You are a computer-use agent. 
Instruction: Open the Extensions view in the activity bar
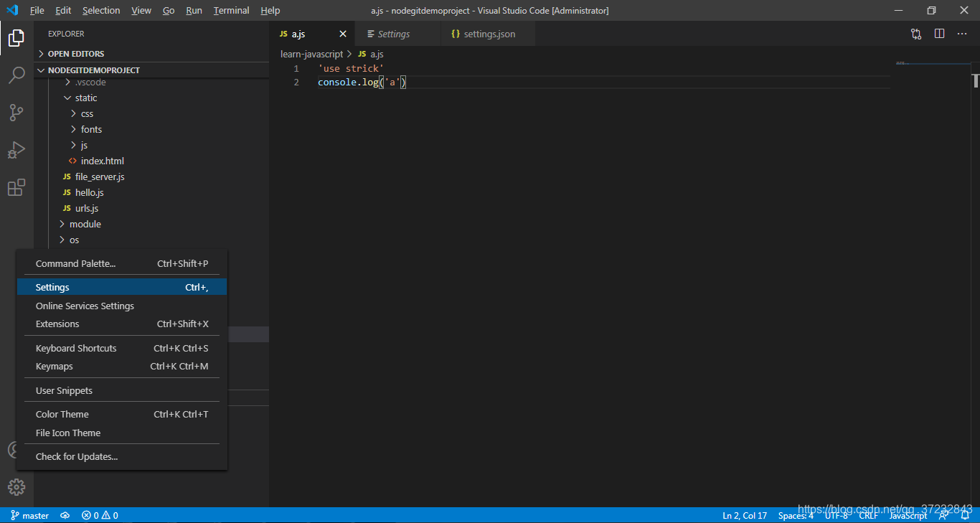click(17, 187)
